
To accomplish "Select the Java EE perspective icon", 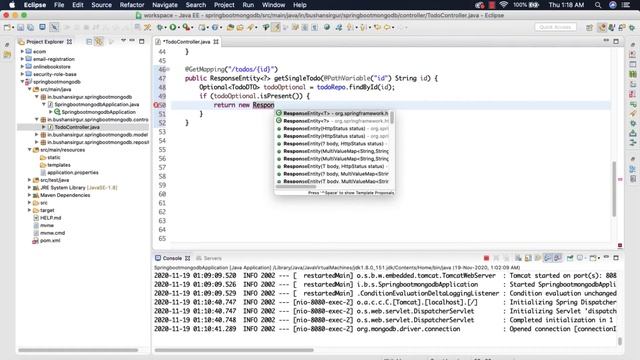I will click(602, 27).
